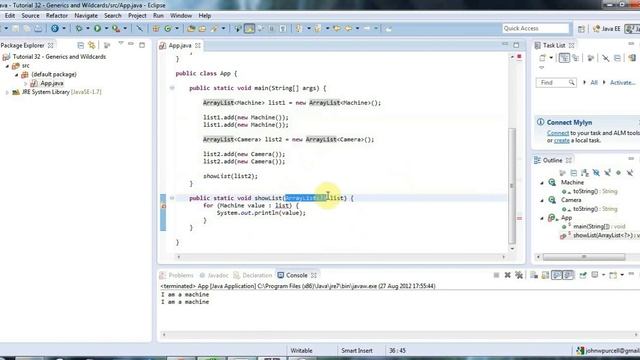Image resolution: width=640 pixels, height=360 pixels.
Task: Click the Find field in Task List
Action: coord(556,82)
